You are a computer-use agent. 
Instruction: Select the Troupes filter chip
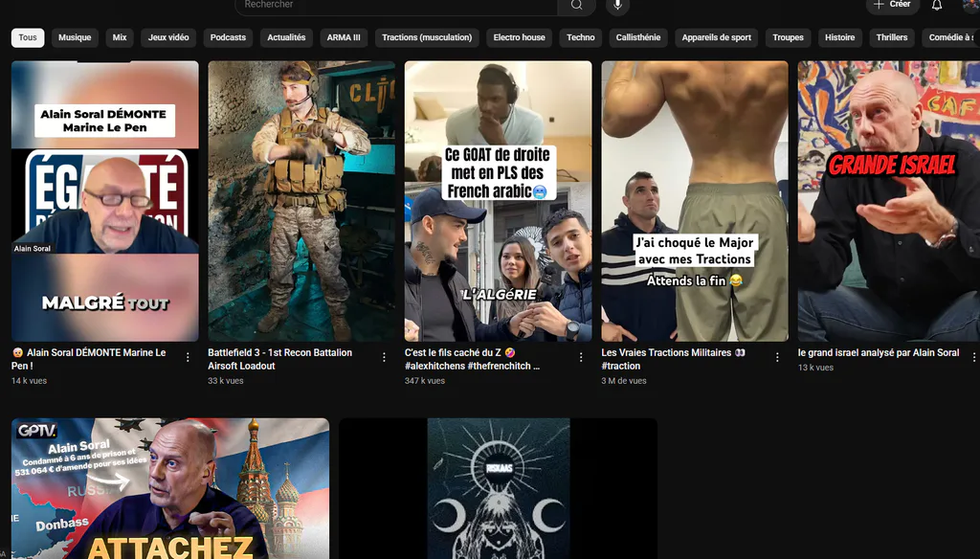click(789, 37)
